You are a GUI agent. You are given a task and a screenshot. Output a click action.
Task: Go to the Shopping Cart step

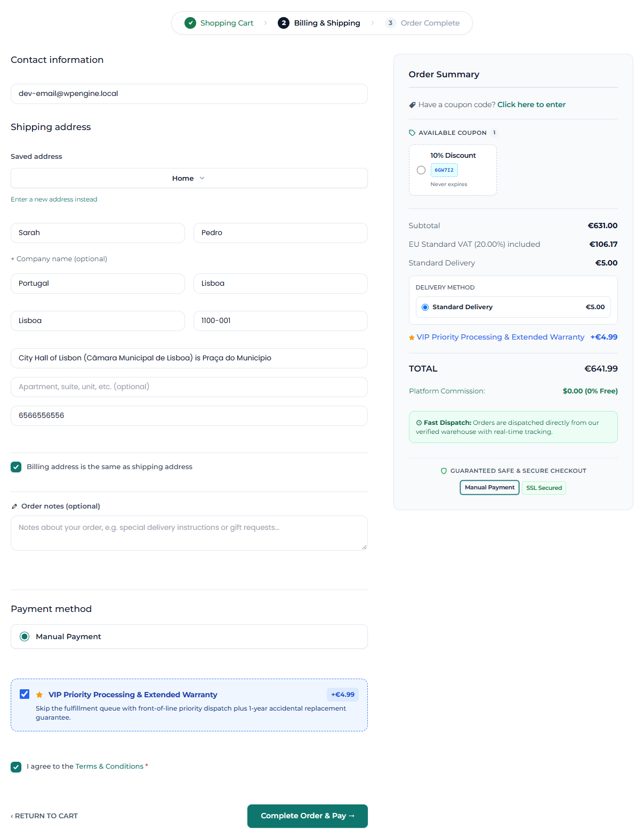pyautogui.click(x=219, y=23)
